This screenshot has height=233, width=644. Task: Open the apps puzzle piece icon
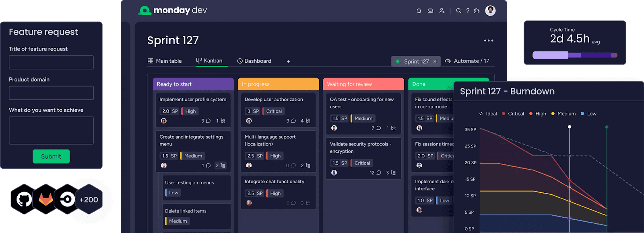tap(477, 11)
